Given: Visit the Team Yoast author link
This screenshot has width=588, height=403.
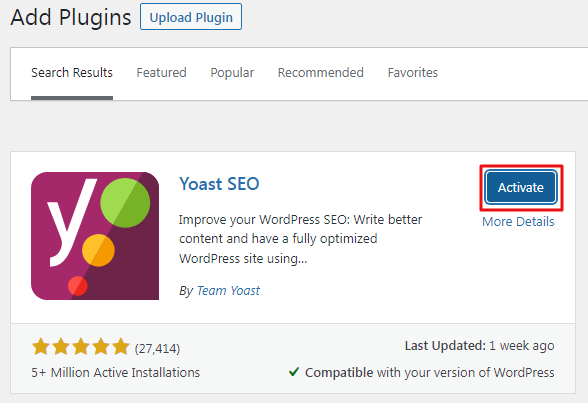Looking at the screenshot, I should pos(228,291).
